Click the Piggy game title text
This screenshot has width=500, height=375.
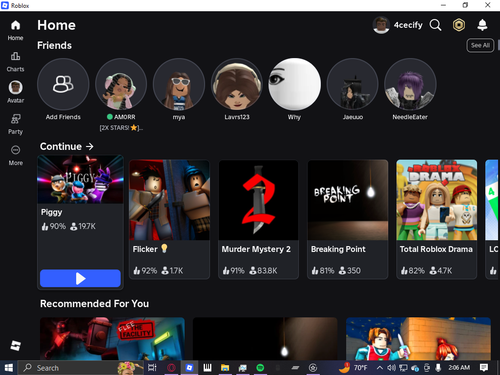pyautogui.click(x=51, y=212)
